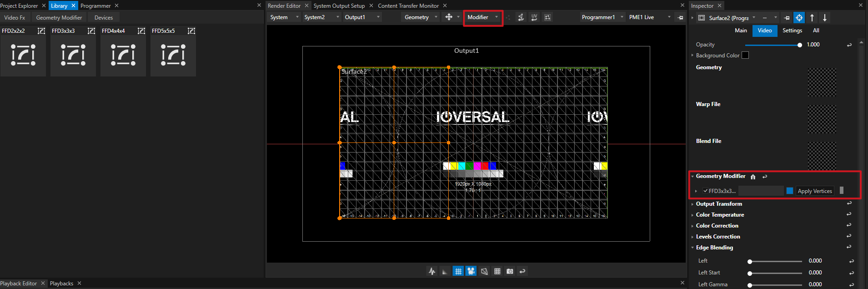Open the System2 dropdown

[x=321, y=17]
